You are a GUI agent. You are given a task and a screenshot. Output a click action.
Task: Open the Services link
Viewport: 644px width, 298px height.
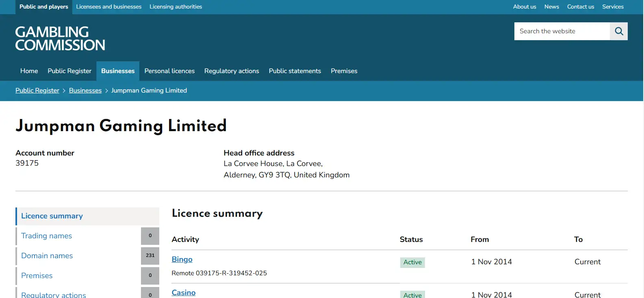(x=613, y=7)
